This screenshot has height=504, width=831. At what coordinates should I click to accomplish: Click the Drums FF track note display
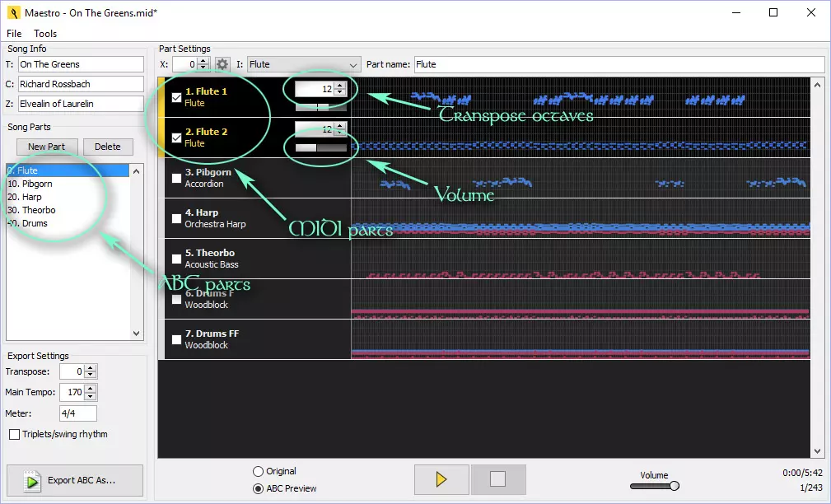point(581,339)
